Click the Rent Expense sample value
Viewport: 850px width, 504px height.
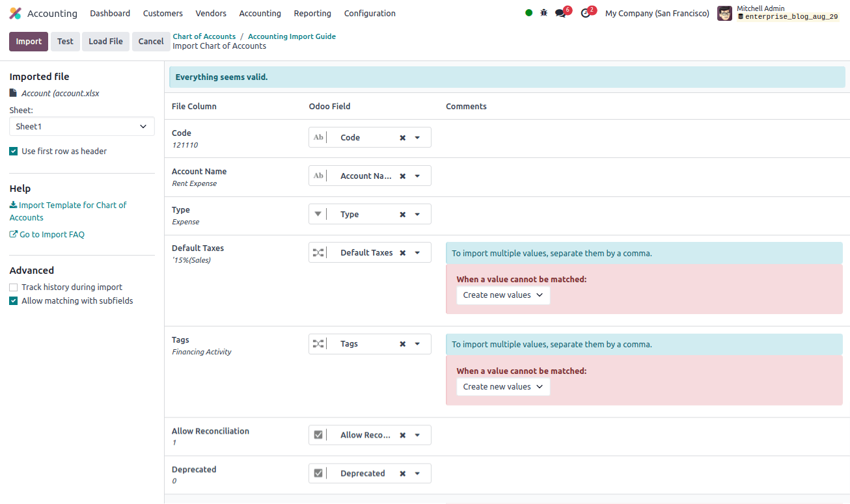(x=195, y=183)
